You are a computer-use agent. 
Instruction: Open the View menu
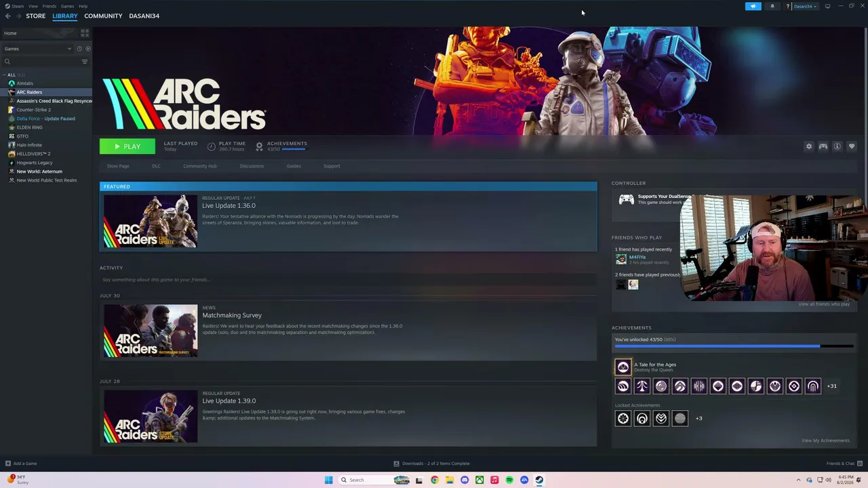[x=33, y=6]
